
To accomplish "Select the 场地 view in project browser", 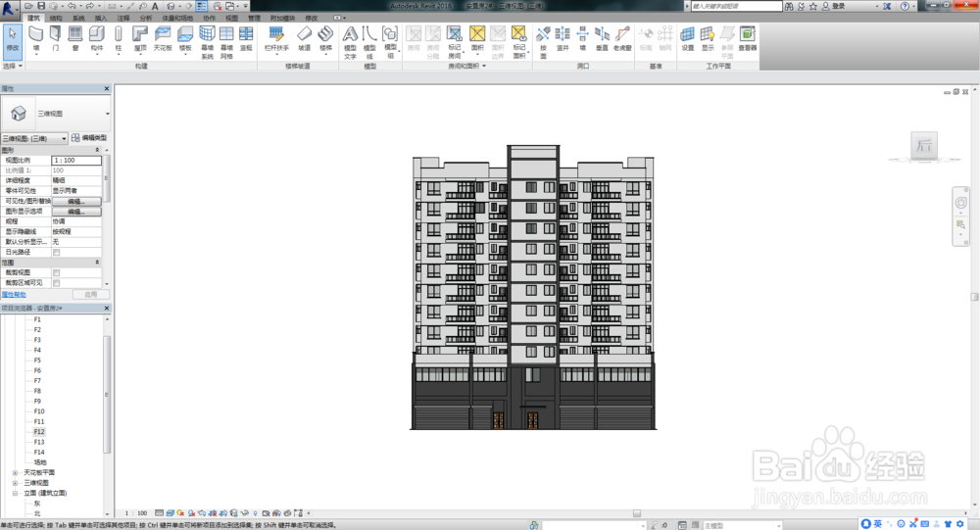I will coord(40,462).
